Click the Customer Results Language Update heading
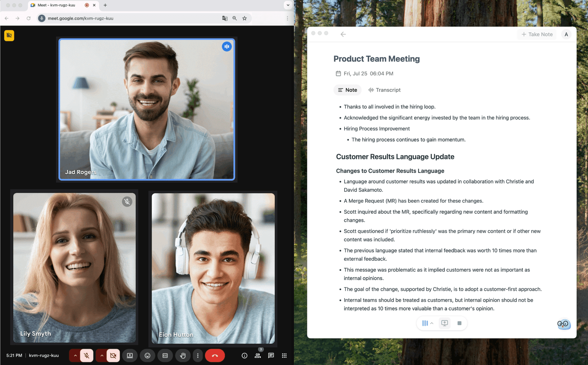This screenshot has width=588, height=365. point(395,157)
